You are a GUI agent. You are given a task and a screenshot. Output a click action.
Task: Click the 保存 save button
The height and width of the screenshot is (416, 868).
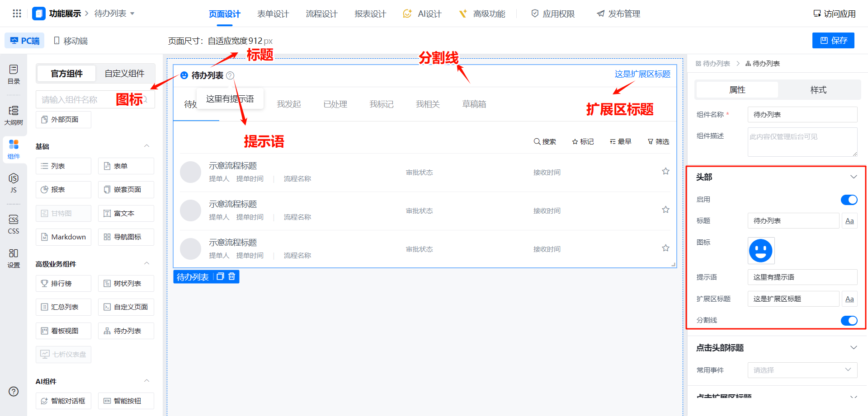pos(833,41)
